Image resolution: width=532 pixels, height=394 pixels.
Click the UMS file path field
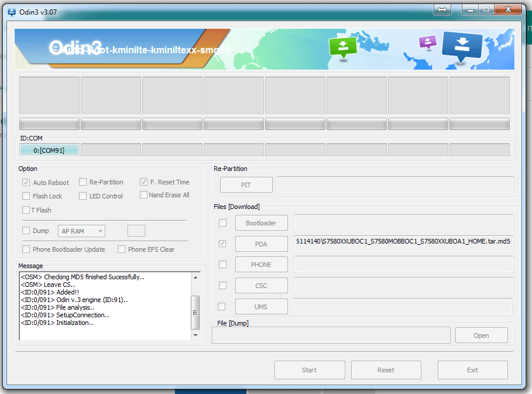403,306
